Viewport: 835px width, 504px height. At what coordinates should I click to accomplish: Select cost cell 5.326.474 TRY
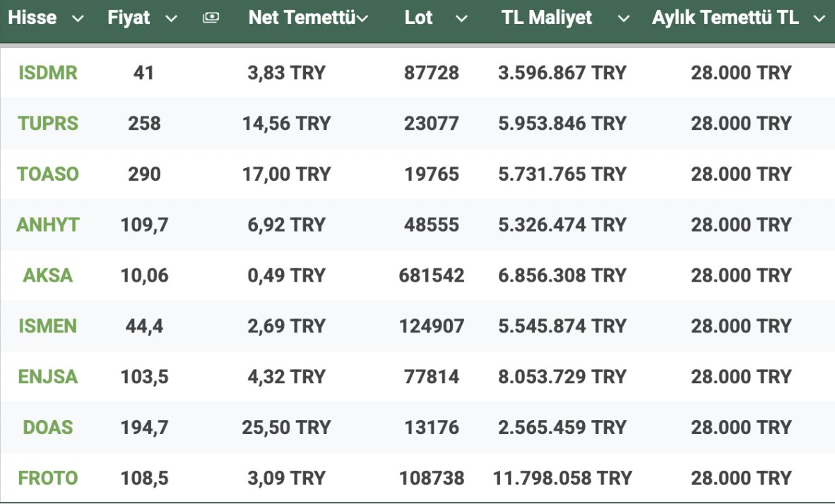coord(562,224)
